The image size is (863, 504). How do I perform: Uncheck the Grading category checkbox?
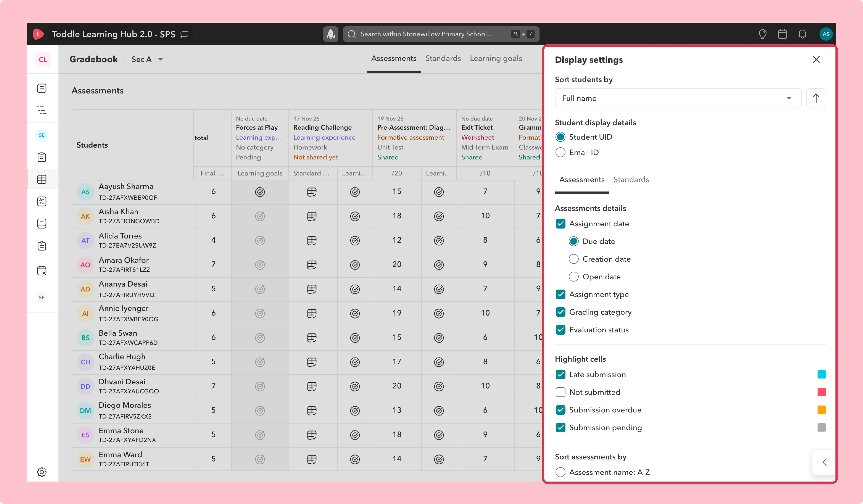tap(560, 312)
